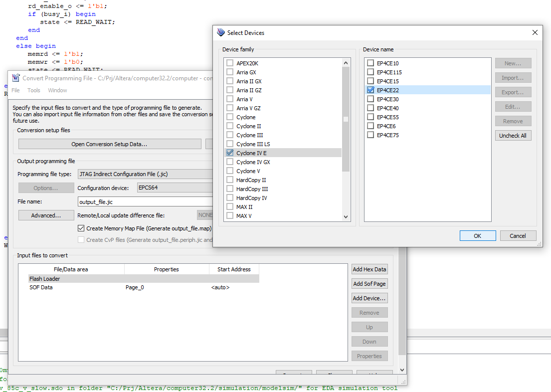
Task: Click Uncheck All in Select Devices
Action: click(513, 135)
